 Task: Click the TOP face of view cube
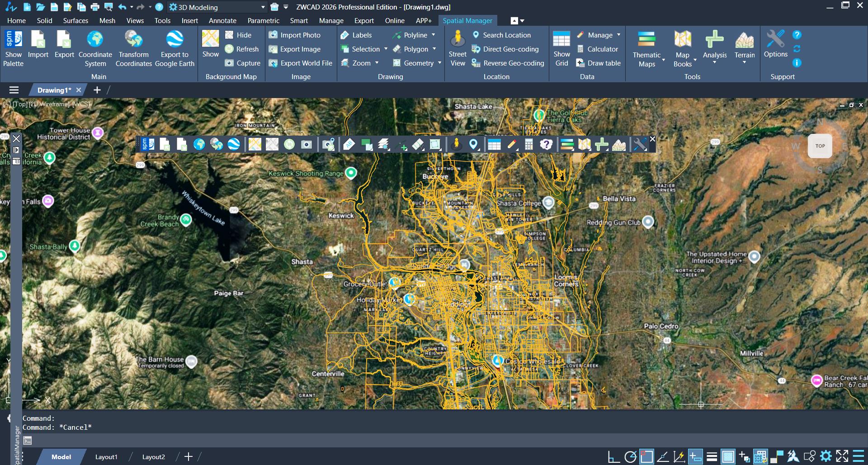[820, 146]
